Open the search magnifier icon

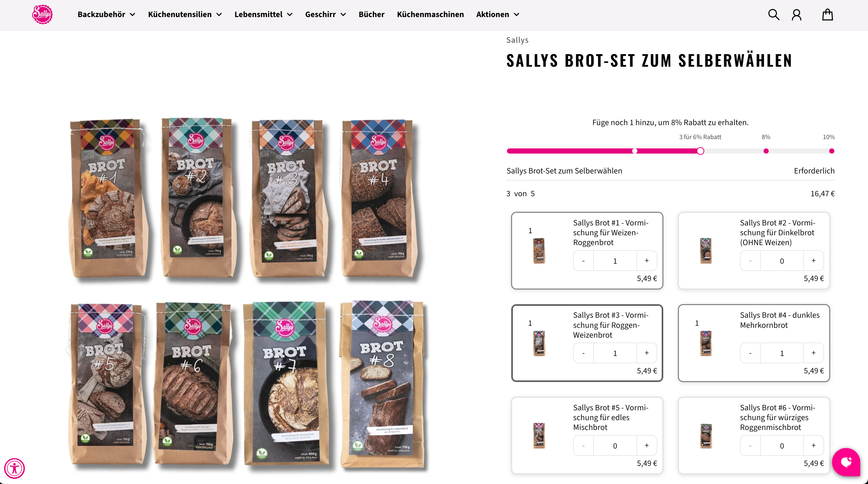coord(774,14)
